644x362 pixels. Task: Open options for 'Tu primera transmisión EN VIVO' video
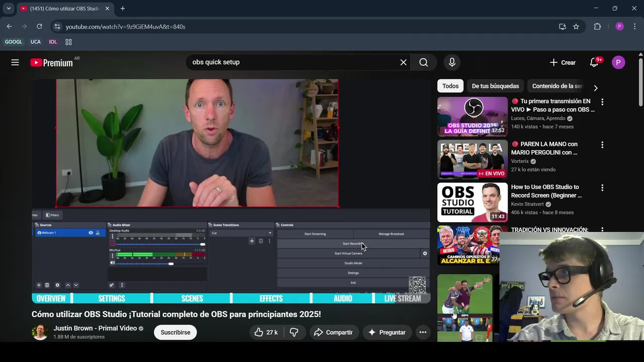coord(602,102)
